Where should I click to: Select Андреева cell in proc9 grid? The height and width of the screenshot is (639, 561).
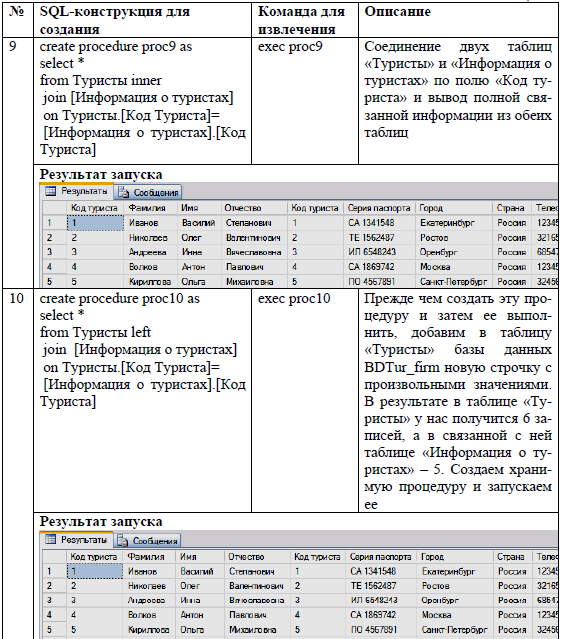(150, 252)
